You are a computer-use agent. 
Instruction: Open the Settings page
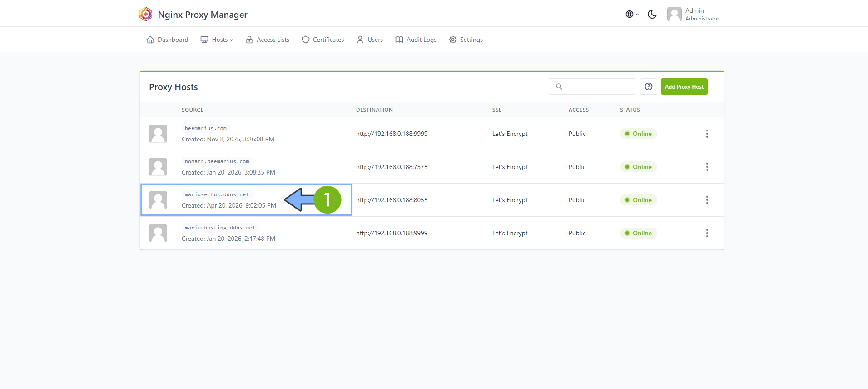click(466, 40)
